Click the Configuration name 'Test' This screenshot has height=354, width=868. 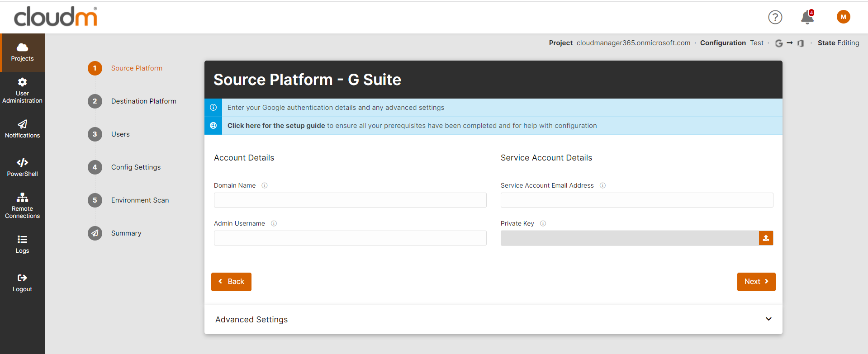point(757,43)
